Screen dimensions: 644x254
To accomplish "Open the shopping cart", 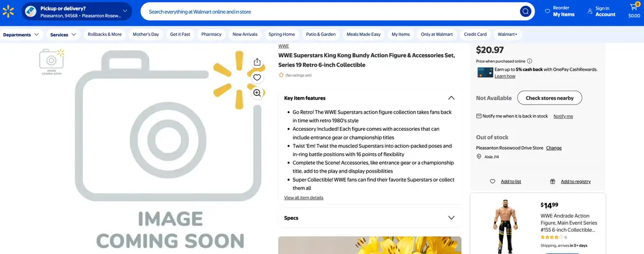I will click(x=634, y=11).
